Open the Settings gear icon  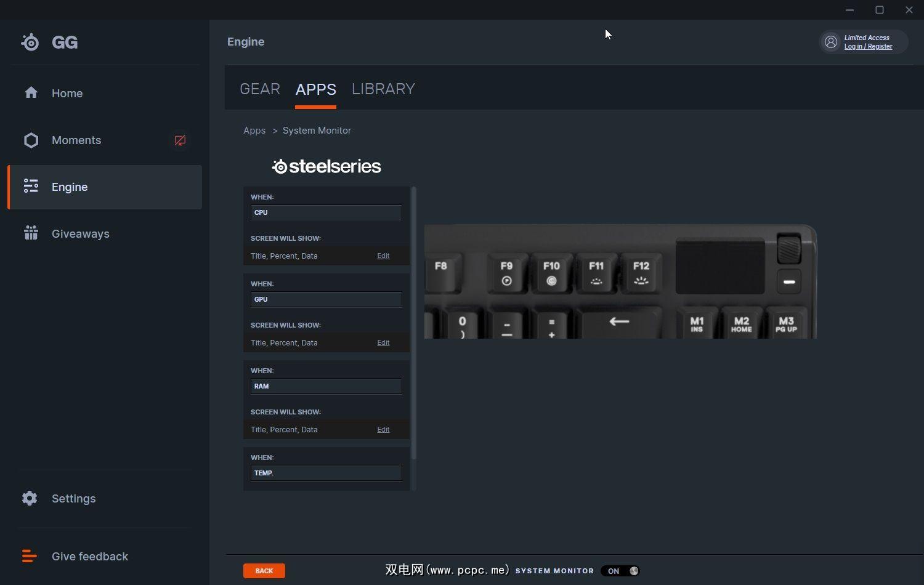pos(30,498)
